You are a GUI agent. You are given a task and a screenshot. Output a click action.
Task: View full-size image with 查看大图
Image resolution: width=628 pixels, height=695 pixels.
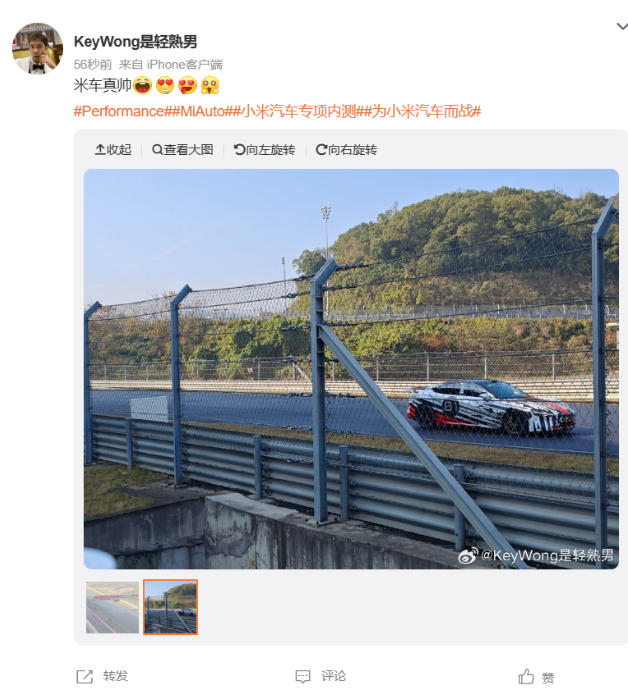(x=182, y=150)
